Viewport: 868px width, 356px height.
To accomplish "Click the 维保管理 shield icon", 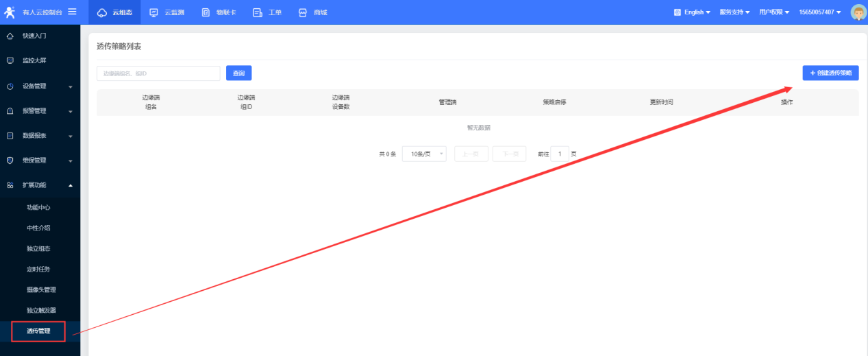I will [x=10, y=161].
